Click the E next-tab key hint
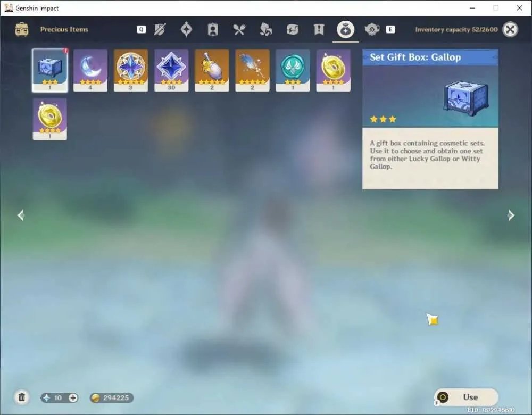The image size is (532, 415). pyautogui.click(x=390, y=29)
